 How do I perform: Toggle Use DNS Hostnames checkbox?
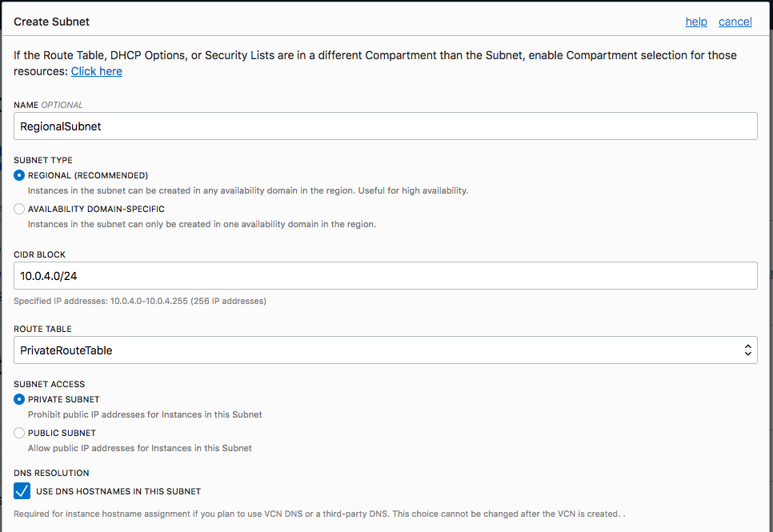pyautogui.click(x=22, y=491)
